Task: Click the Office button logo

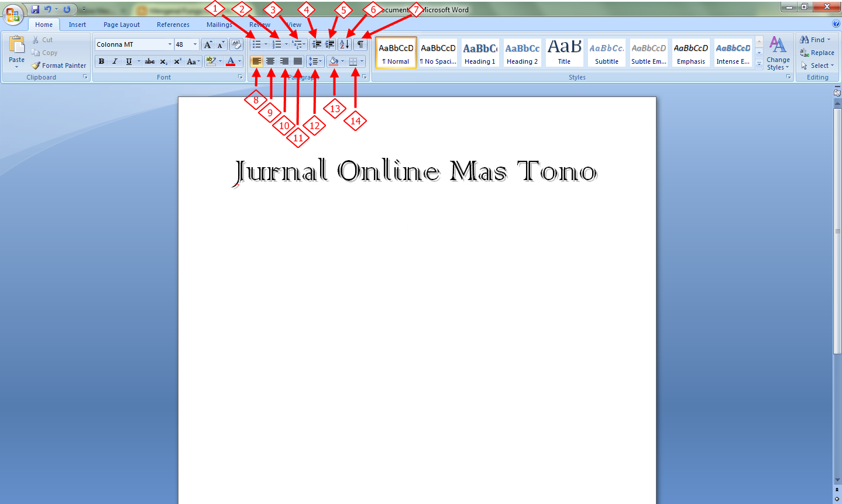Action: click(13, 14)
